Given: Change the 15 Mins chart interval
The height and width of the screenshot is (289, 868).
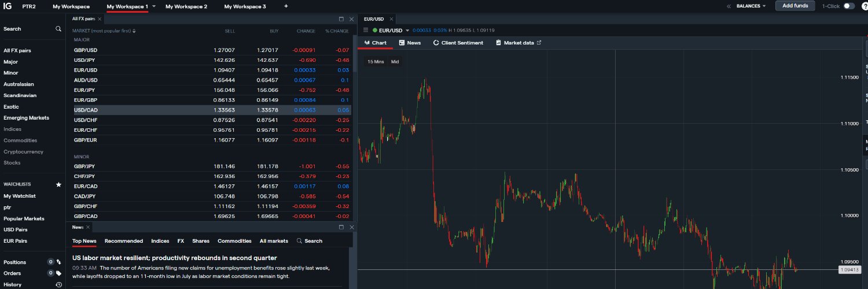Looking at the screenshot, I should click(x=376, y=61).
